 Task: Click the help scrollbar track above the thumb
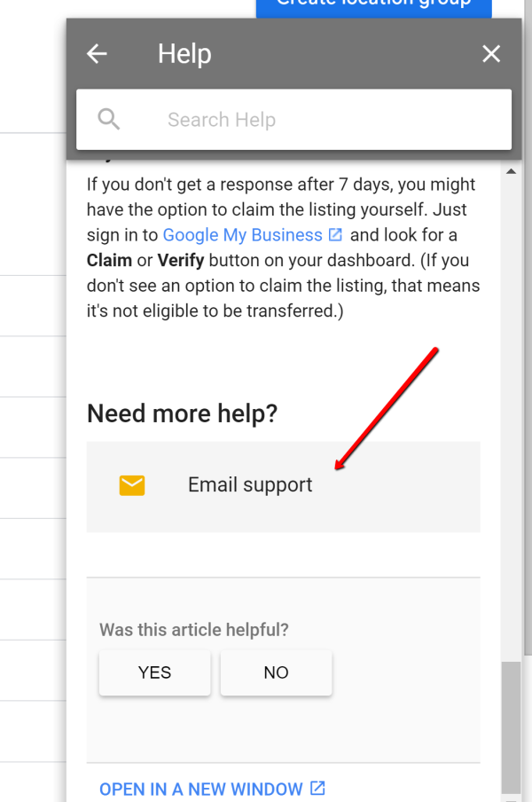tap(511, 420)
